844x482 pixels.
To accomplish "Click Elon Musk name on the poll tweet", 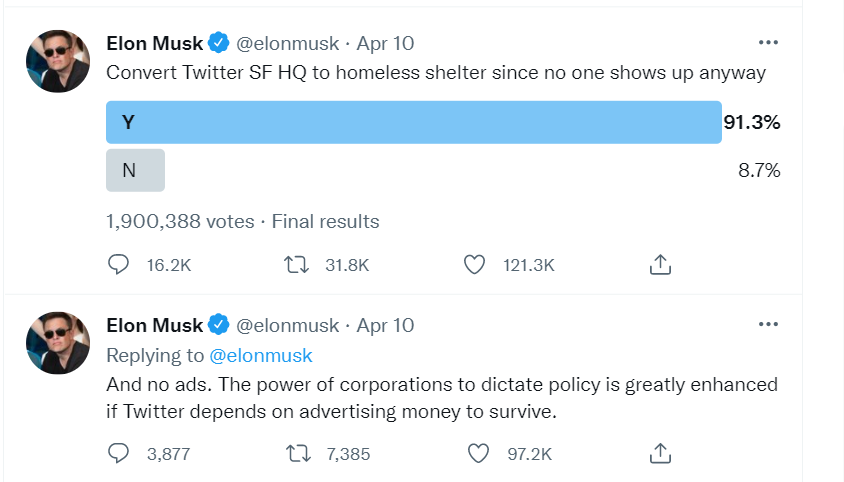I will click(x=155, y=43).
